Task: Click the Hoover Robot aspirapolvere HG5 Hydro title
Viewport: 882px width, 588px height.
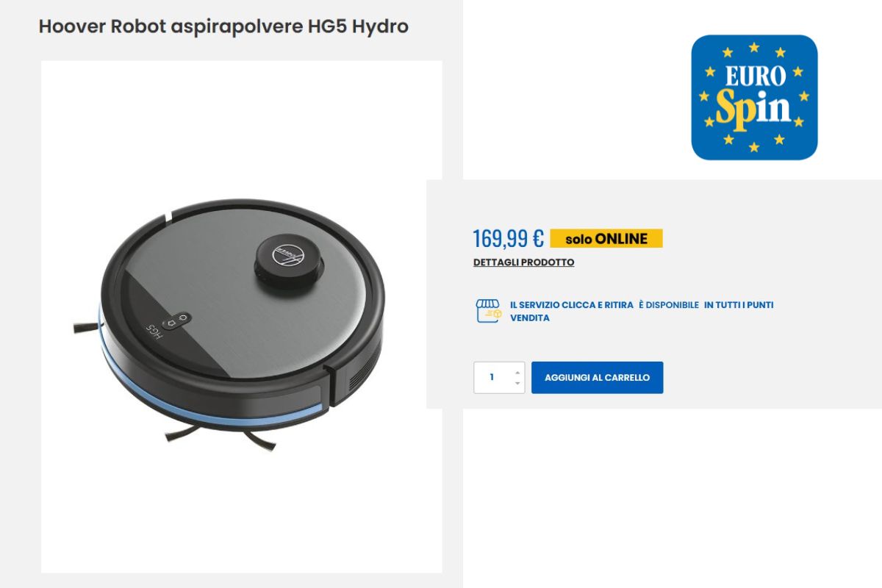Action: (223, 26)
